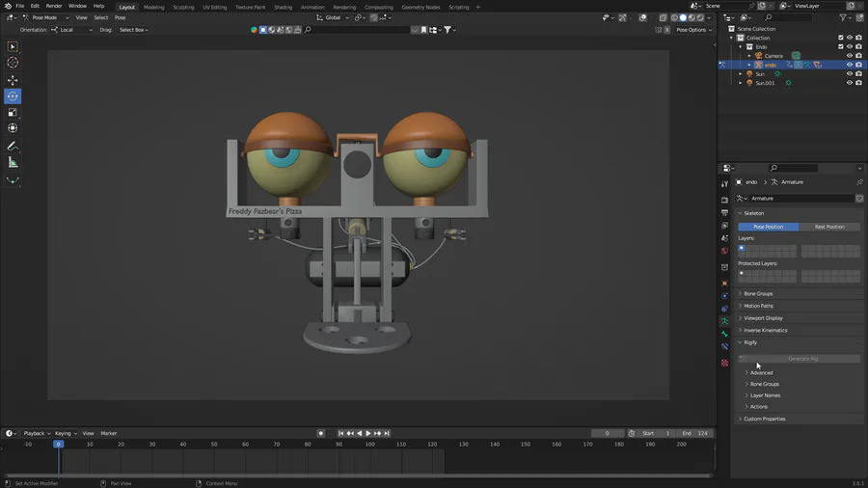Select the Annotate tool

(13, 146)
